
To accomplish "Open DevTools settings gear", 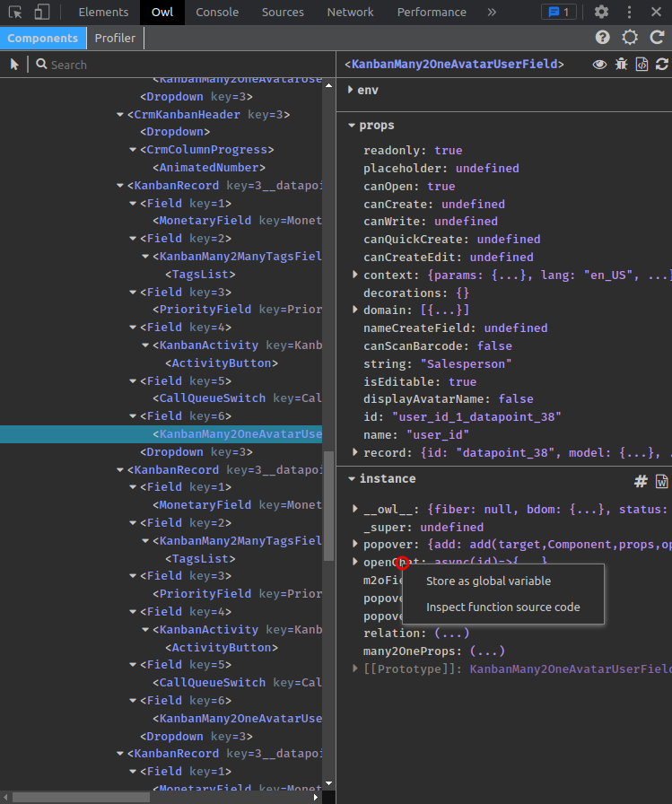I will click(601, 12).
